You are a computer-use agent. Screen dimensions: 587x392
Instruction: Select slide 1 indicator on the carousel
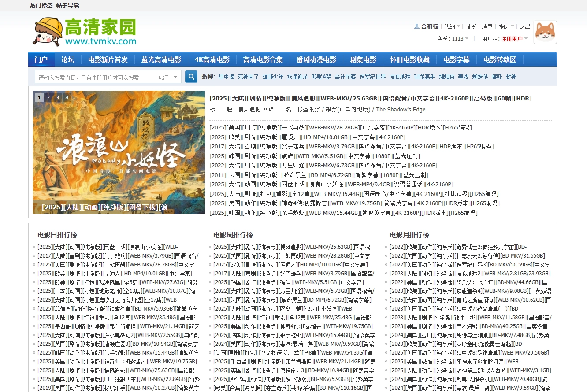point(39,98)
